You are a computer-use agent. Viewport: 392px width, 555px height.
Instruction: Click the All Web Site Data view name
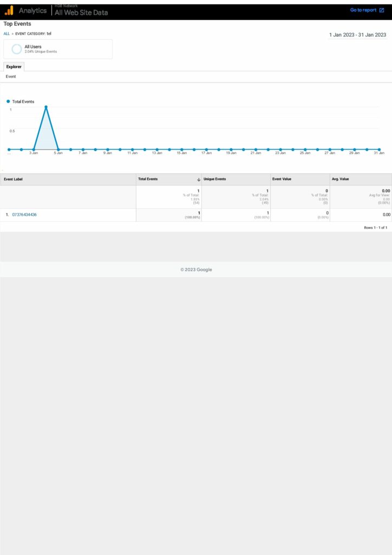81,12
